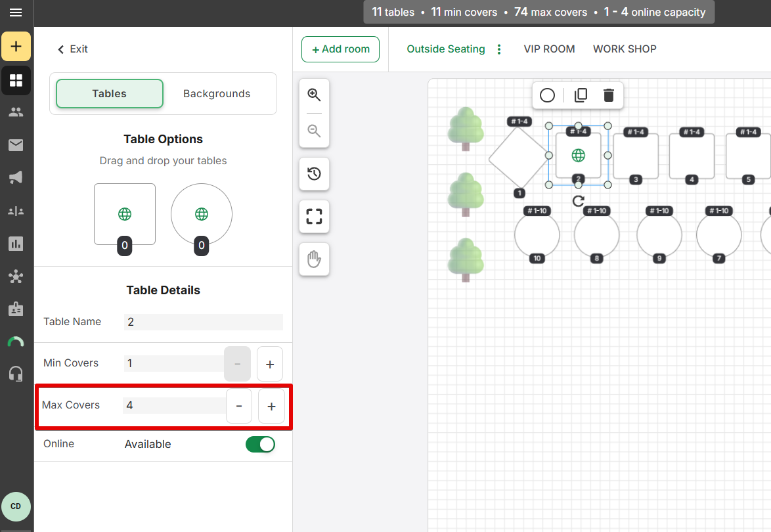The image size is (771, 532).
Task: Open the VIP ROOM tab
Action: pos(549,49)
